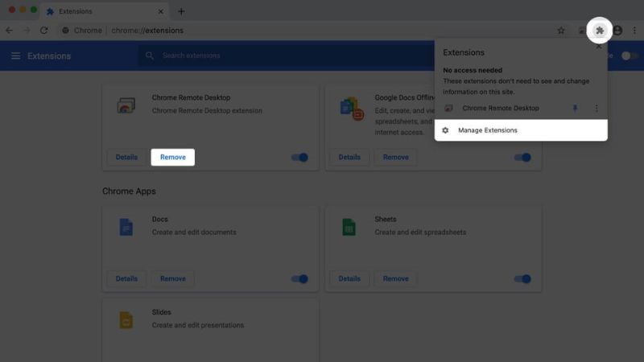Toggle the Sheets app switch off
This screenshot has height=362, width=644.
click(522, 279)
